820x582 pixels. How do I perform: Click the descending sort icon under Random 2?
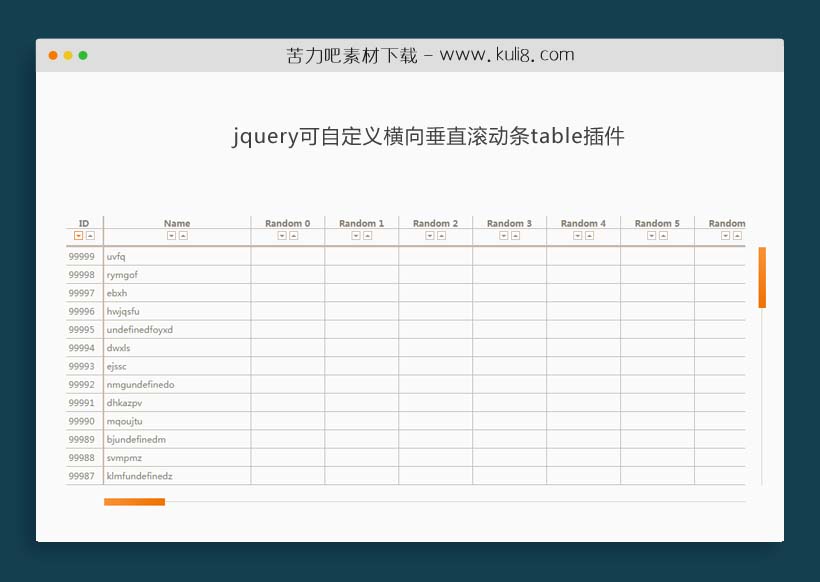point(430,237)
